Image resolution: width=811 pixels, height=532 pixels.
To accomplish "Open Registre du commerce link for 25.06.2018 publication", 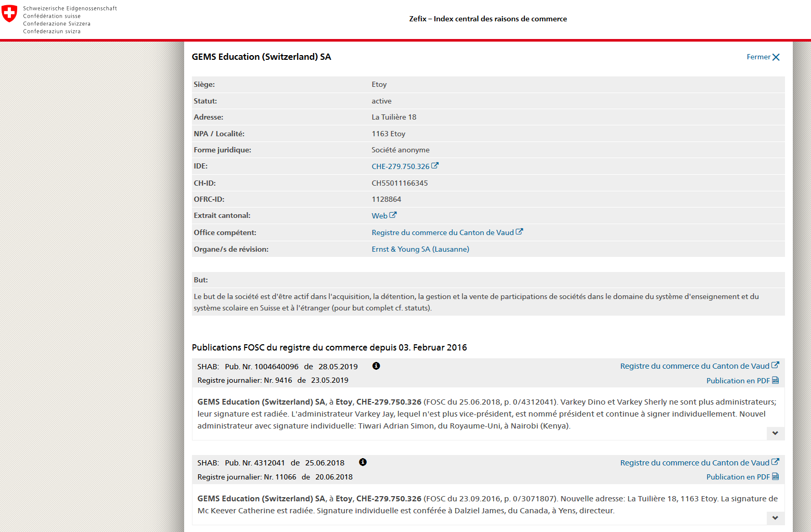I will [x=694, y=463].
